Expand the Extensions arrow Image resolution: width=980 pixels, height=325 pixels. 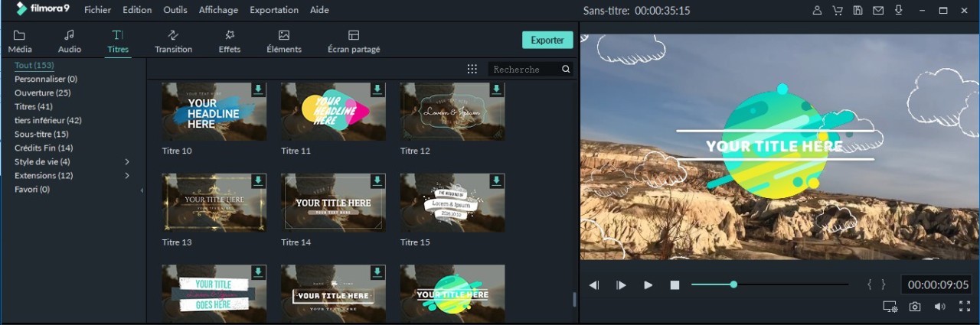click(x=127, y=176)
